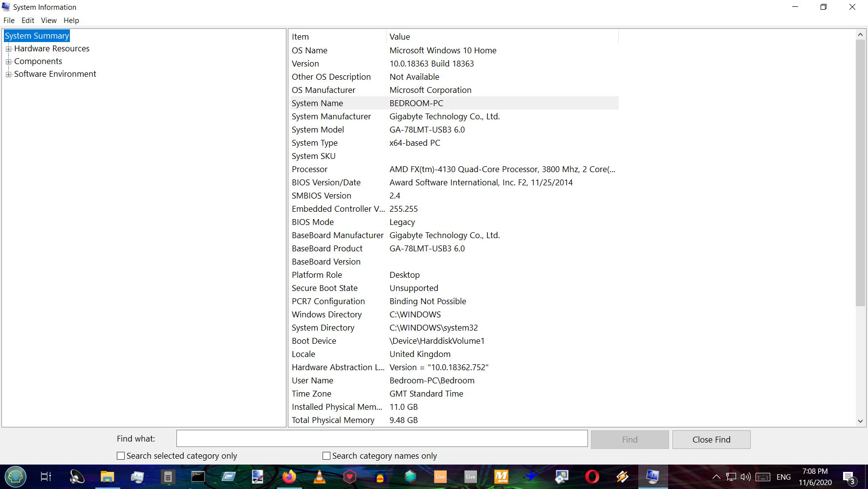
Task: Focus the Find what text field
Action: tap(382, 439)
